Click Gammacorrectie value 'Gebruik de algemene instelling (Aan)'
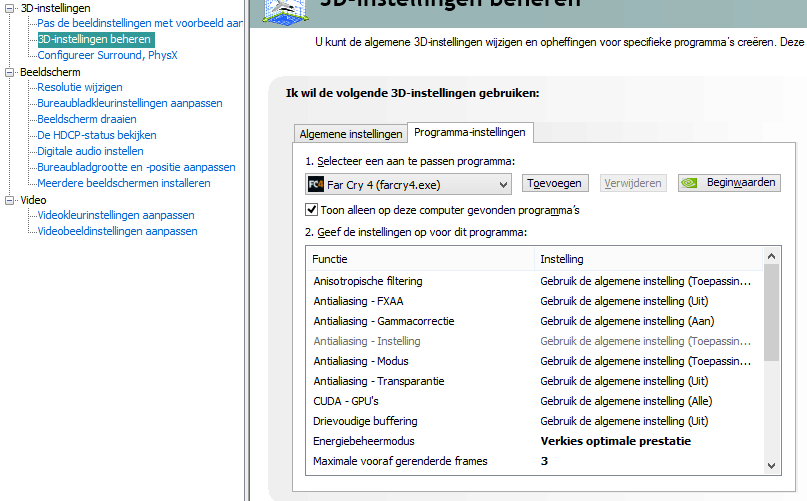The image size is (807, 501). click(x=627, y=321)
